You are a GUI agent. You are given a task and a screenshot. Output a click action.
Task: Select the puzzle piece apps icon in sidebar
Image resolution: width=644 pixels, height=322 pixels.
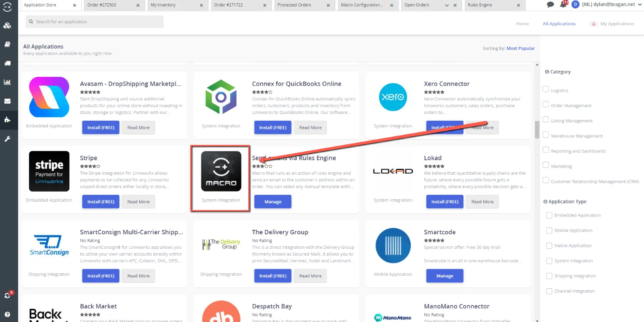point(7,120)
